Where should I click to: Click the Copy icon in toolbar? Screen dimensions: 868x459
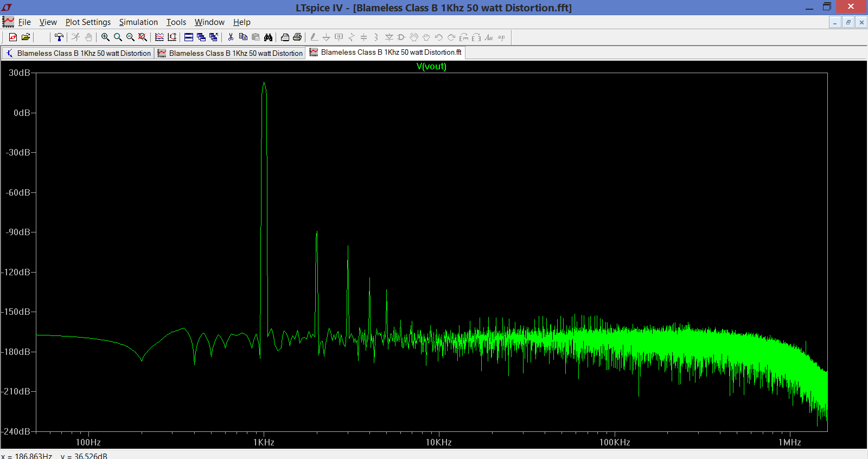pos(243,37)
